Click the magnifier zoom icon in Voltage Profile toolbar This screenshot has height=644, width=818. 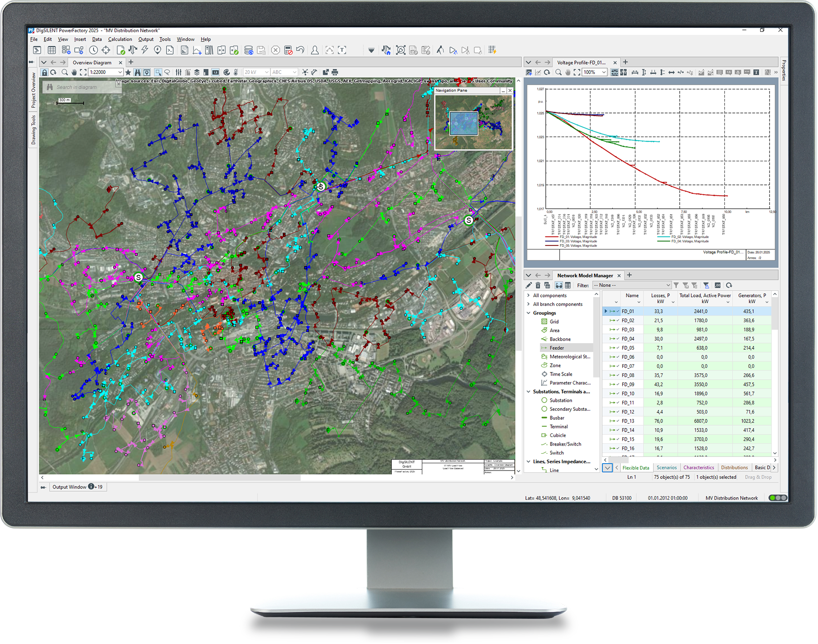point(559,72)
